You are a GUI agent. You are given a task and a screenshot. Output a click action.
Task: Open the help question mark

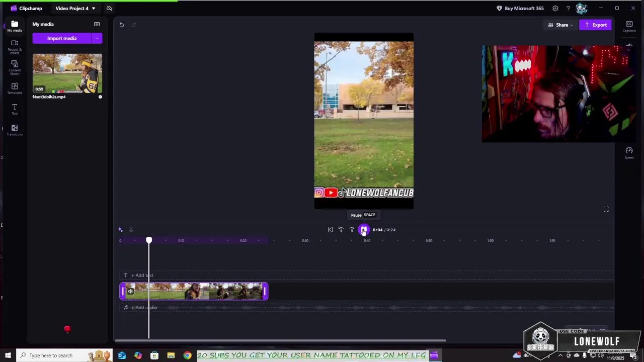point(568,9)
